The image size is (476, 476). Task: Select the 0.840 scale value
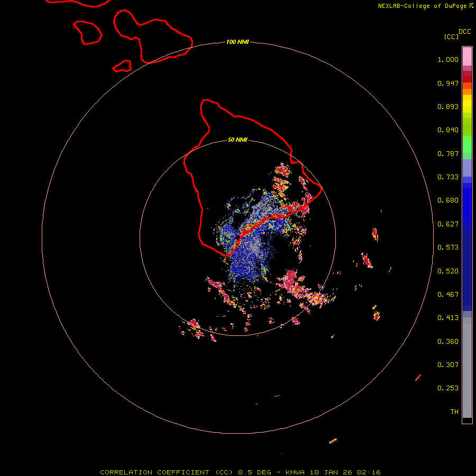[x=448, y=130]
